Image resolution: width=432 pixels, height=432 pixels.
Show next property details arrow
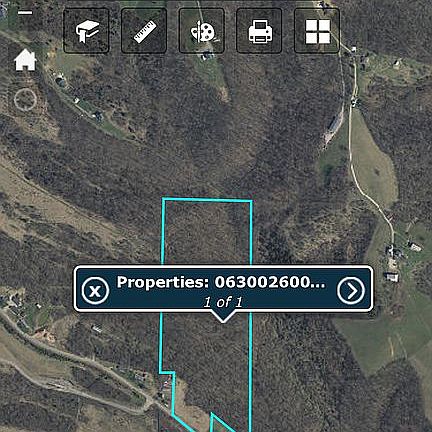click(x=351, y=291)
